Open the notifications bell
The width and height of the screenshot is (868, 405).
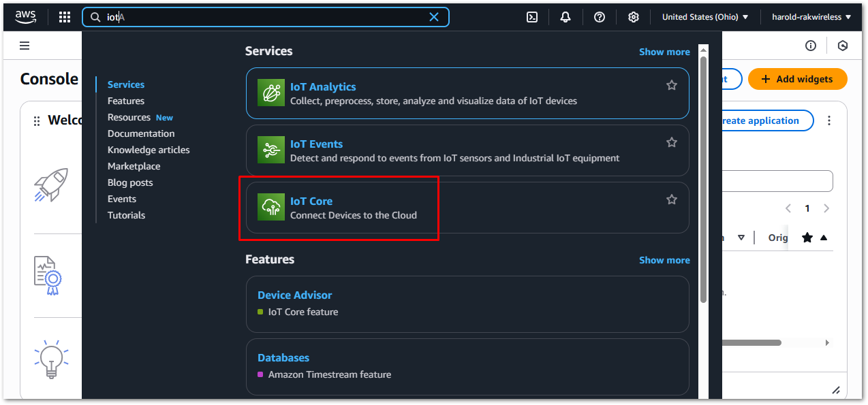(565, 16)
